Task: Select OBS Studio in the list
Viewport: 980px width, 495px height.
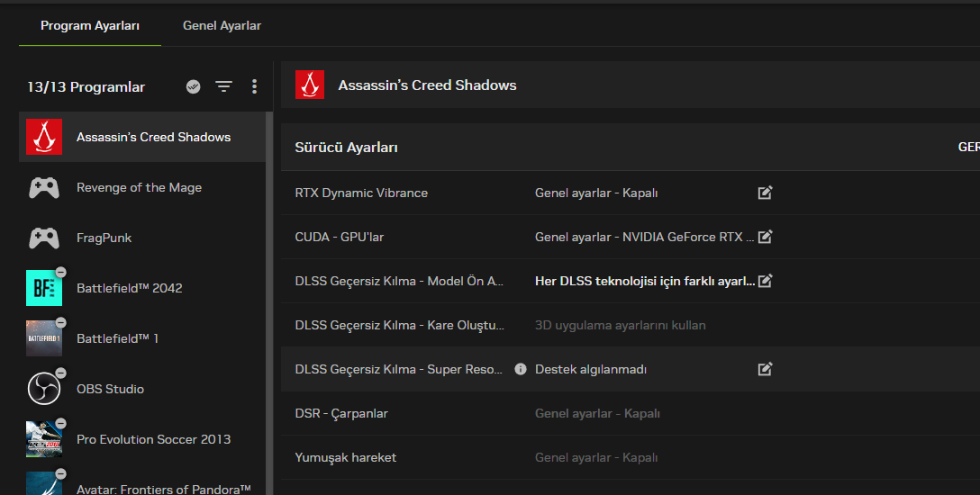Action: pos(142,389)
